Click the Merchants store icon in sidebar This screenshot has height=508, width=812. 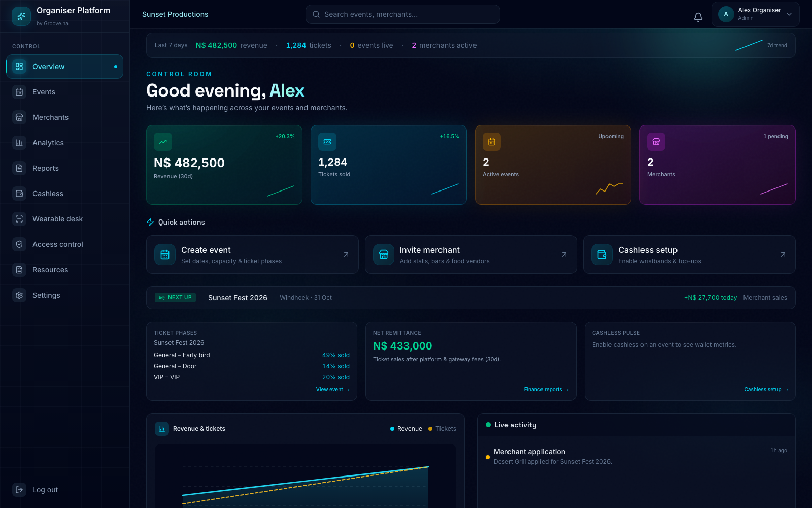19,117
